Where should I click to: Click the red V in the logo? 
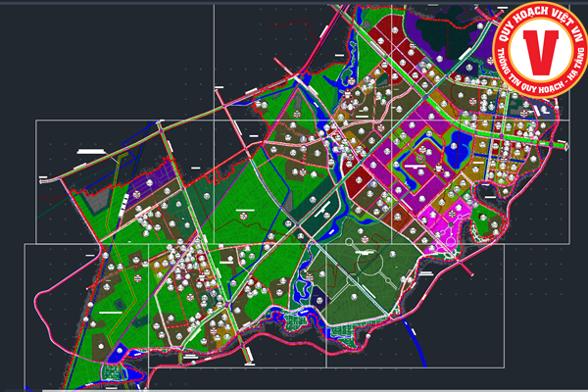[539, 52]
